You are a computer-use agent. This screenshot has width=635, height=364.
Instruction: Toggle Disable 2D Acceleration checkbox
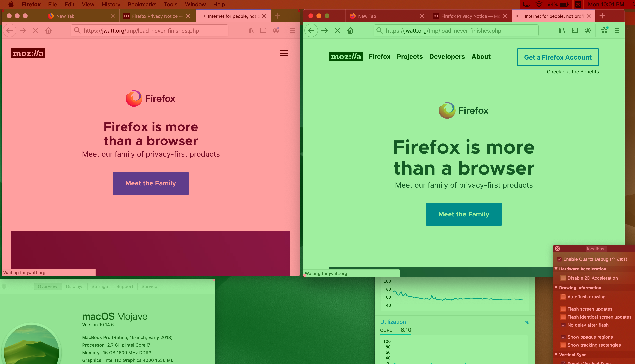[563, 278]
